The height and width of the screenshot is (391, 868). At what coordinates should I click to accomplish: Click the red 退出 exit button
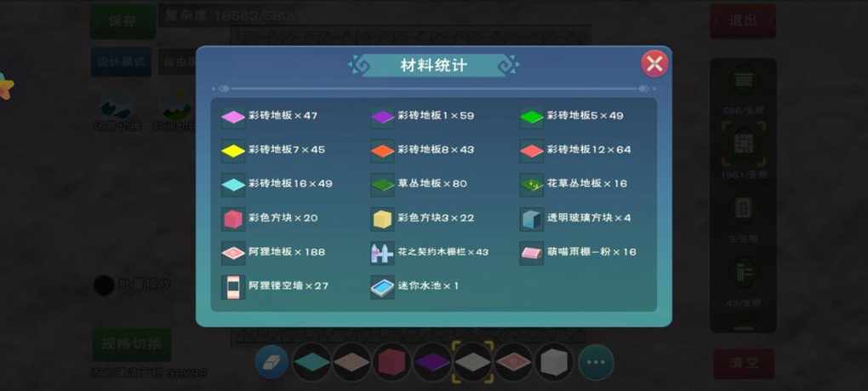click(x=742, y=21)
